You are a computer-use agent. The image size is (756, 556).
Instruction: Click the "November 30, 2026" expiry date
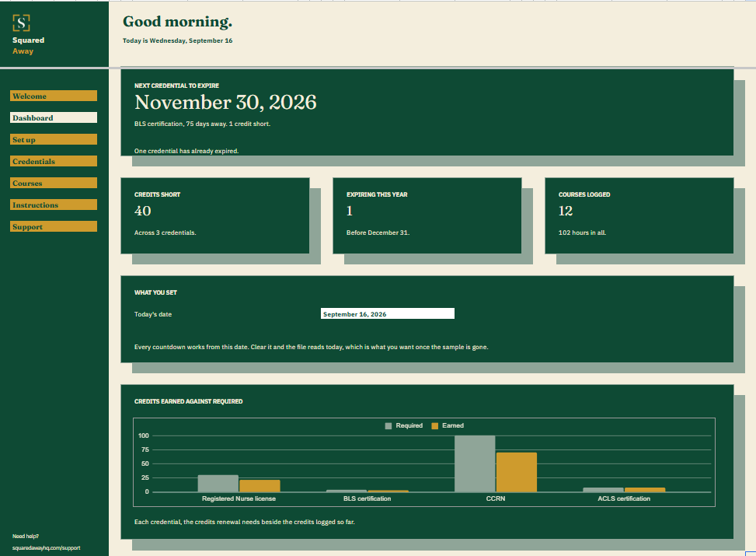pos(225,103)
